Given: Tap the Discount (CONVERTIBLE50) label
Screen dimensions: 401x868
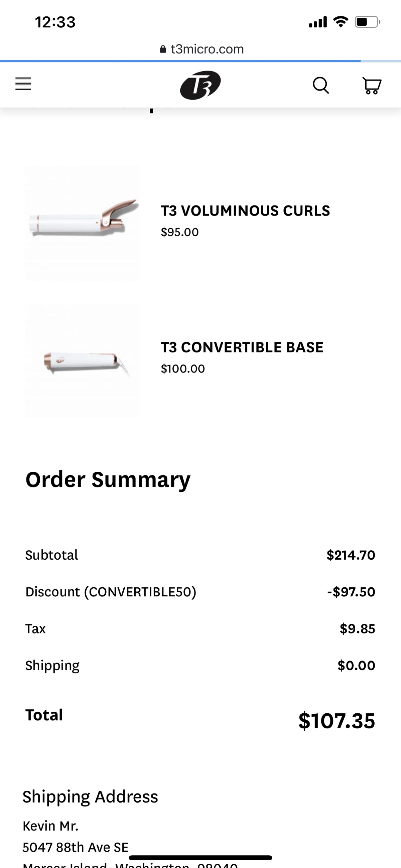Looking at the screenshot, I should [111, 592].
